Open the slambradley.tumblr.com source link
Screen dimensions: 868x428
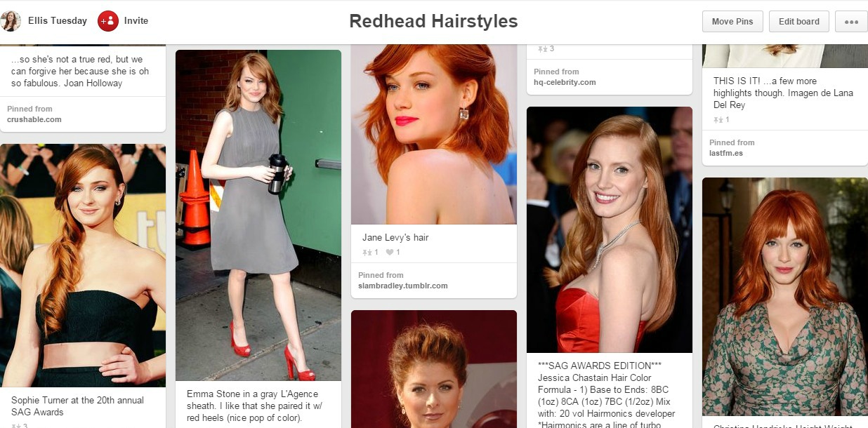403,286
